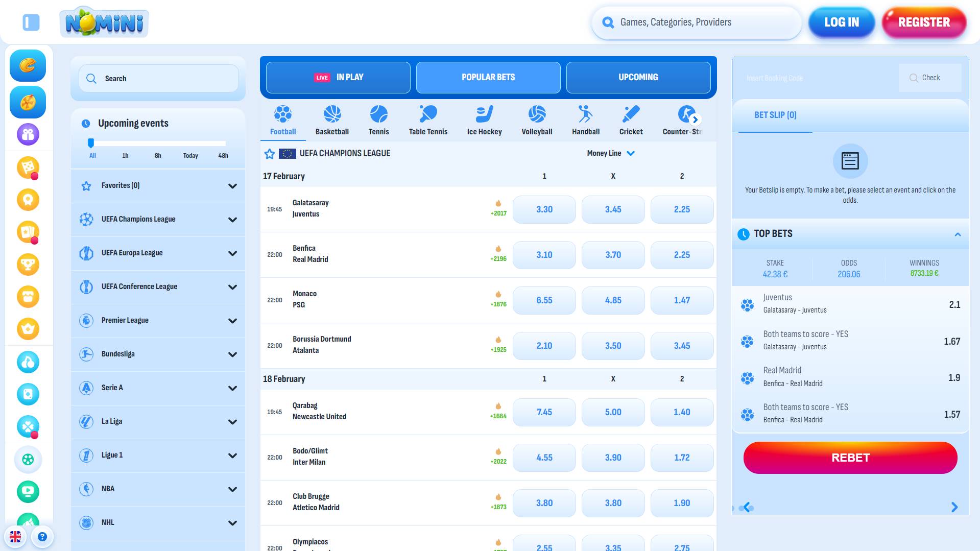
Task: Toggle the sidebar menu button
Action: click(31, 22)
